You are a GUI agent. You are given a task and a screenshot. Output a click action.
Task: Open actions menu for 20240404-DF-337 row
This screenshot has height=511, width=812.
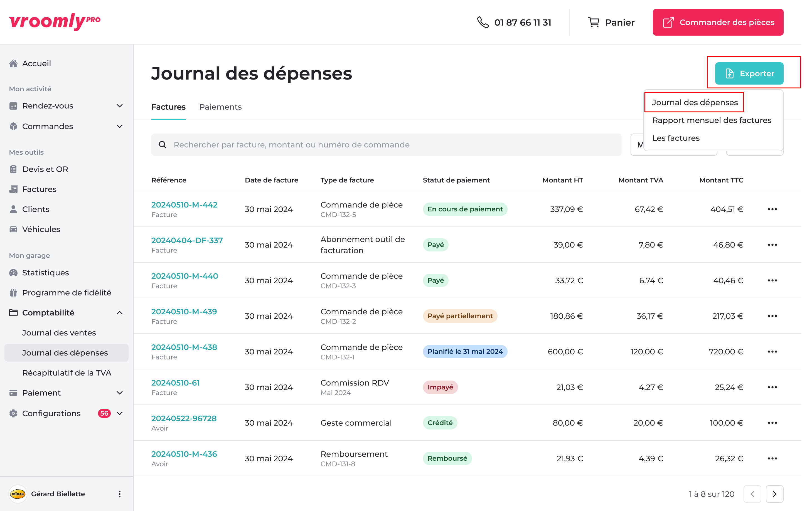click(x=772, y=245)
